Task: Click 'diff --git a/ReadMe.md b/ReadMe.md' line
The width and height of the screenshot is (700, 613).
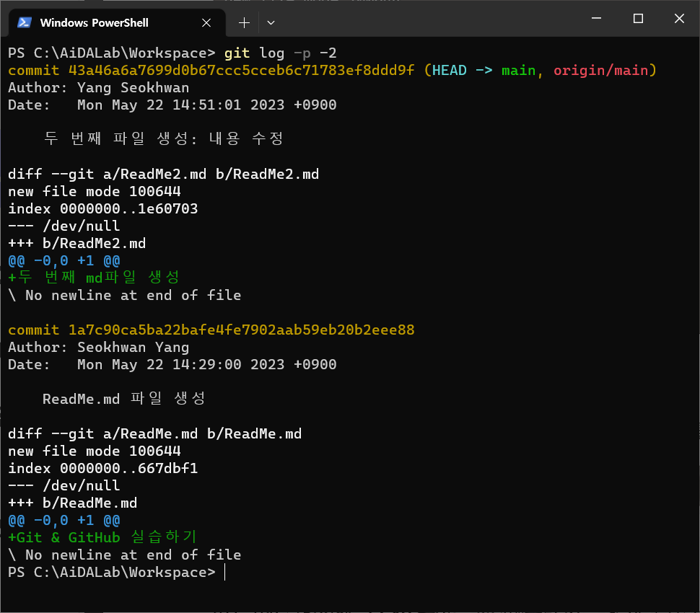Action: coord(155,433)
